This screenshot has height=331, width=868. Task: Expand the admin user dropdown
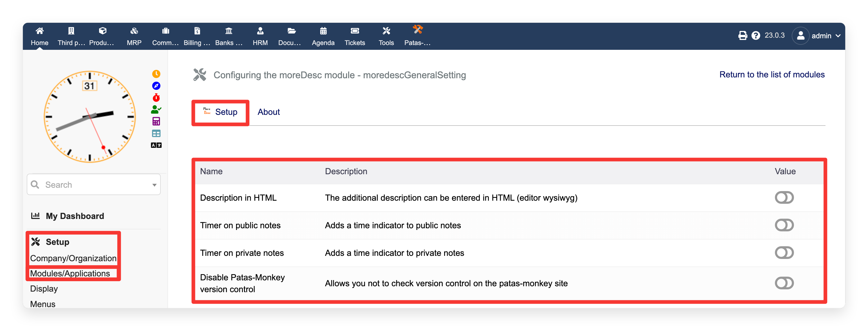[x=838, y=36]
